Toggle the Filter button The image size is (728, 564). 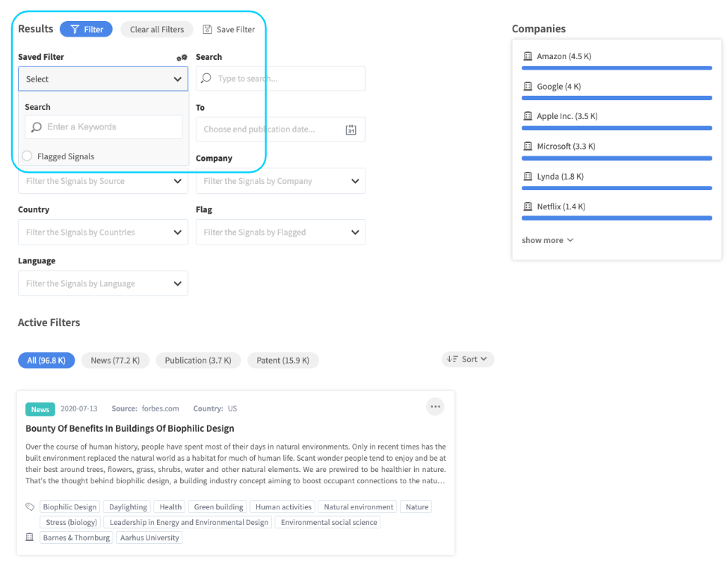tap(86, 29)
